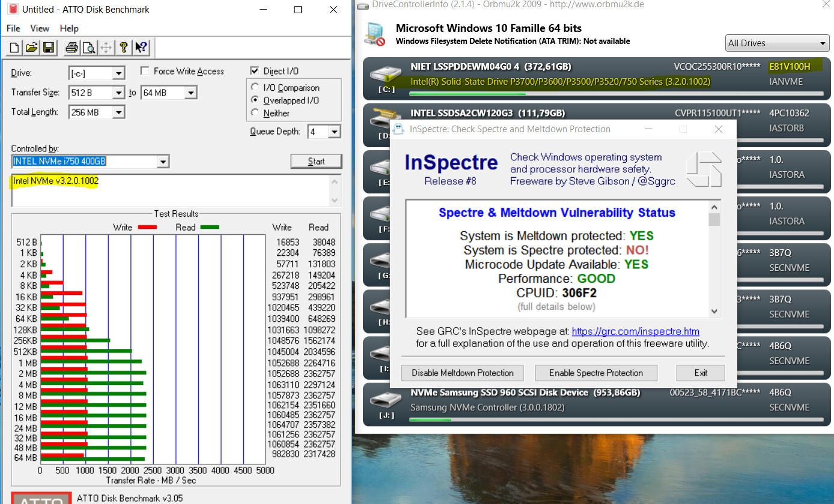The image size is (834, 504).
Task: Click the 512 B read result 38048
Action: [x=323, y=242]
